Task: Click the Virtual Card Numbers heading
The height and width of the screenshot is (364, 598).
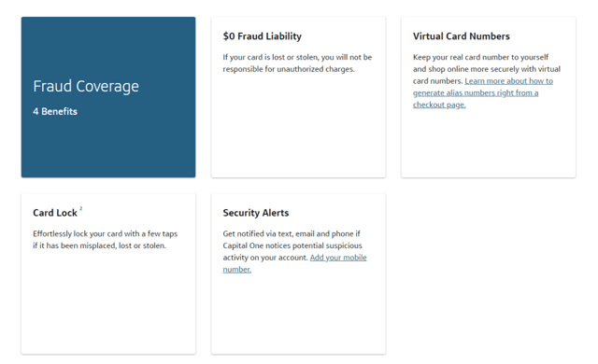Action: (461, 36)
